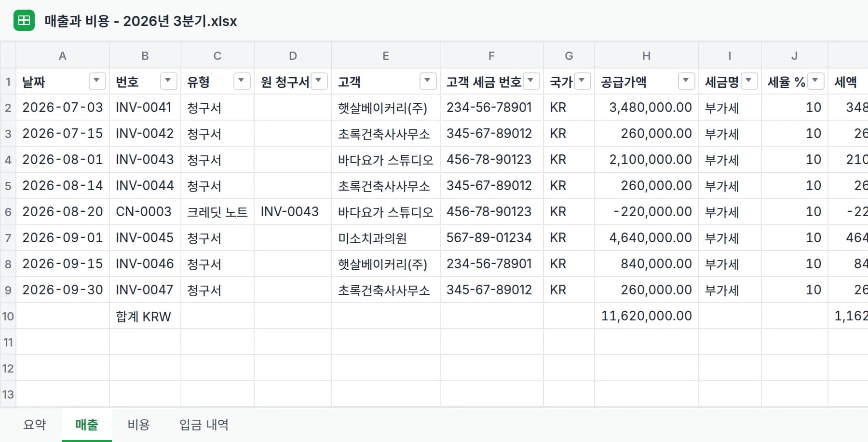Click the 햇살베이커리(주) cell in row 8
868x442 pixels.
coord(386,264)
